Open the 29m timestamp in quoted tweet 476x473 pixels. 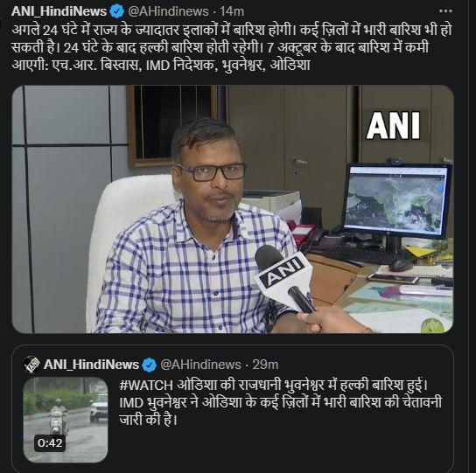tap(265, 365)
